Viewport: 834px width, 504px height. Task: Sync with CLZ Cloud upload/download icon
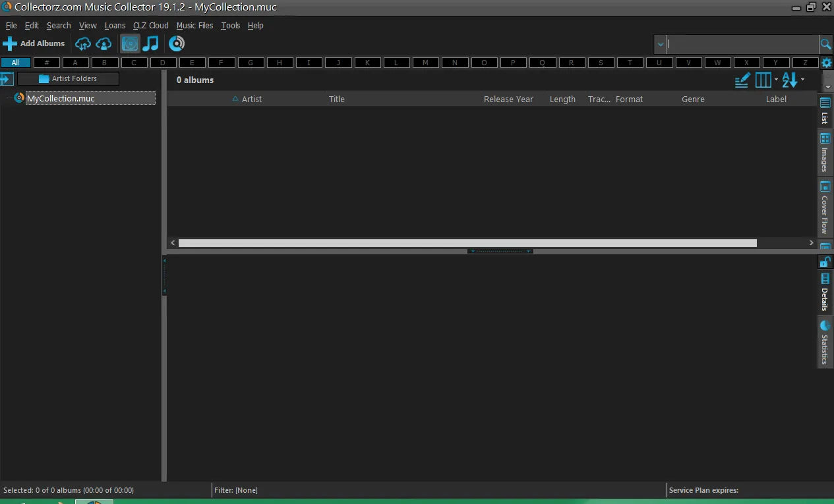point(83,44)
